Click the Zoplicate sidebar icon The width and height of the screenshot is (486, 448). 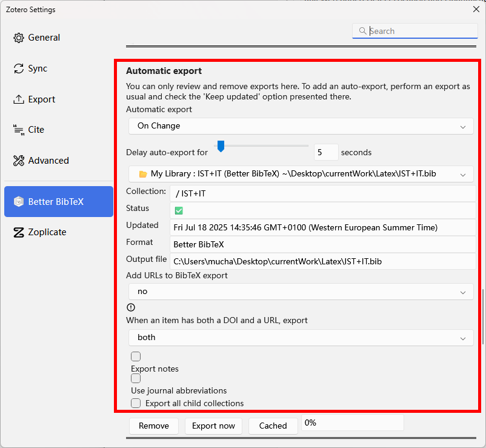pos(17,232)
